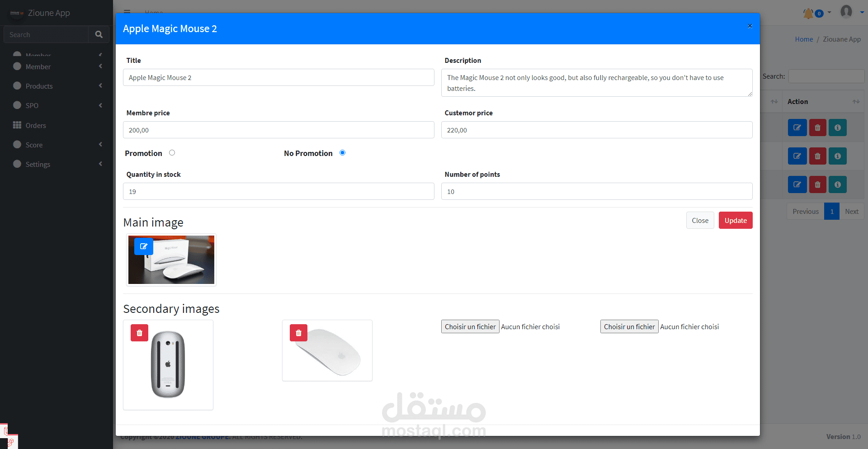
Task: Open the notification dropdown caret
Action: pos(829,13)
